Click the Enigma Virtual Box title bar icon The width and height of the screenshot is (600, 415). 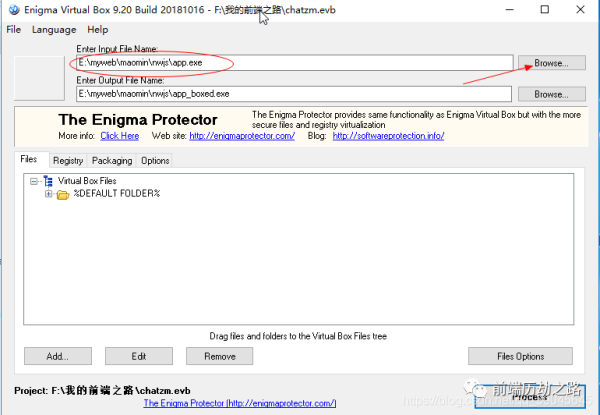11,9
